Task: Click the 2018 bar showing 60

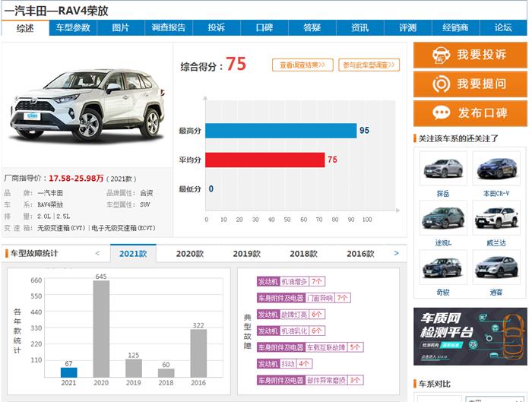Action: pyautogui.click(x=166, y=373)
